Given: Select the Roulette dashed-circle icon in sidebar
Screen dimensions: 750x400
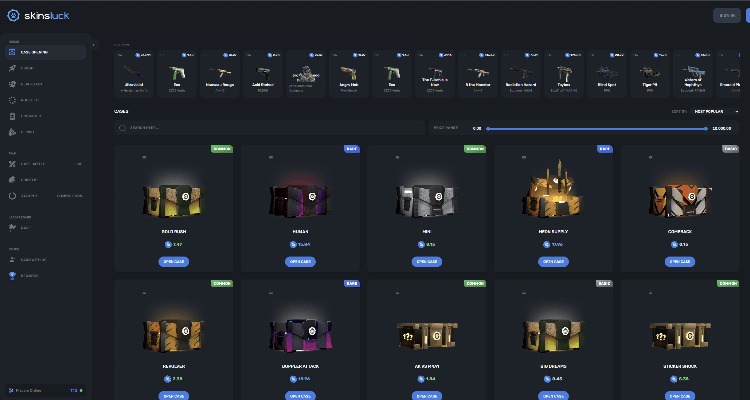Looking at the screenshot, I should [12, 100].
